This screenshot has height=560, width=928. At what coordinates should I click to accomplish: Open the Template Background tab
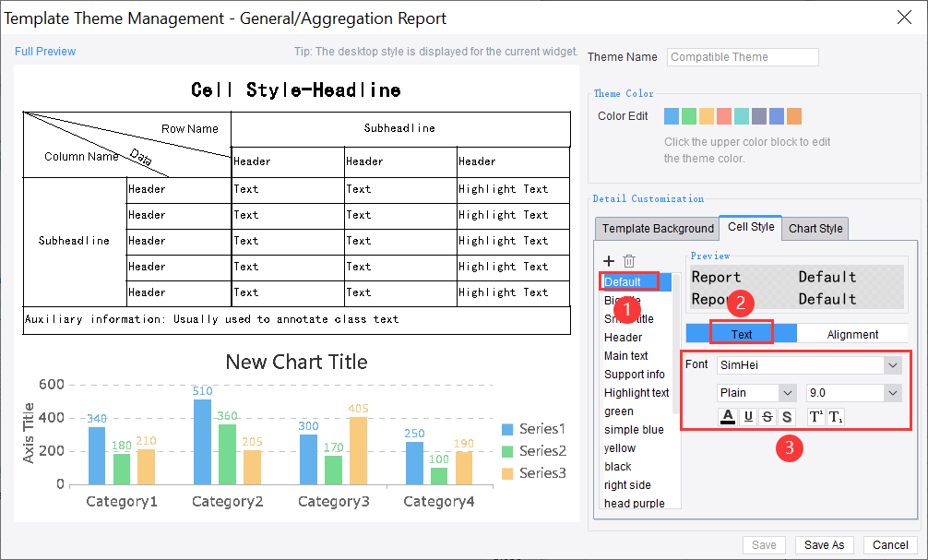click(657, 228)
